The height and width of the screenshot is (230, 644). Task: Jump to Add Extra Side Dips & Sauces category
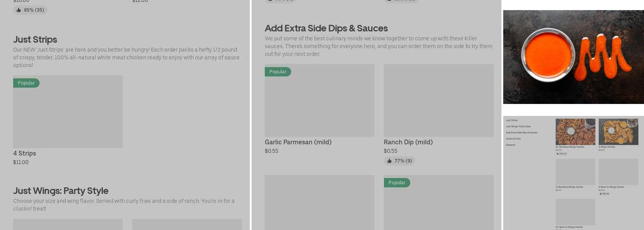pos(522,132)
